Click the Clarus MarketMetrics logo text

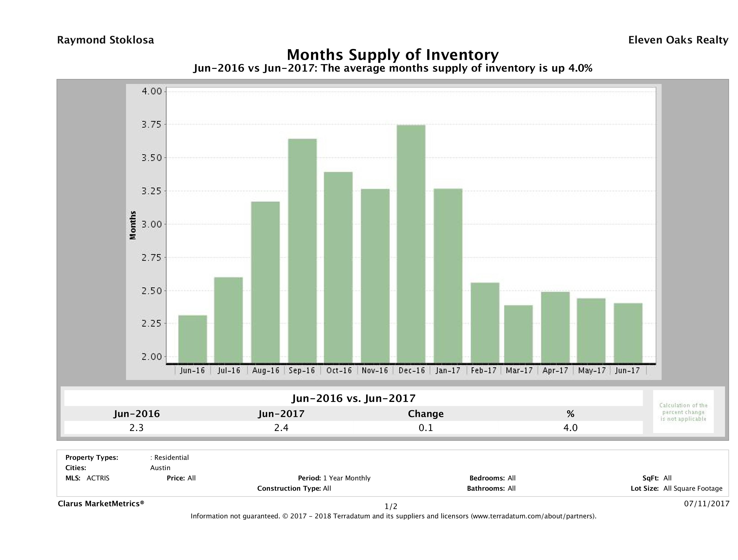(x=101, y=503)
